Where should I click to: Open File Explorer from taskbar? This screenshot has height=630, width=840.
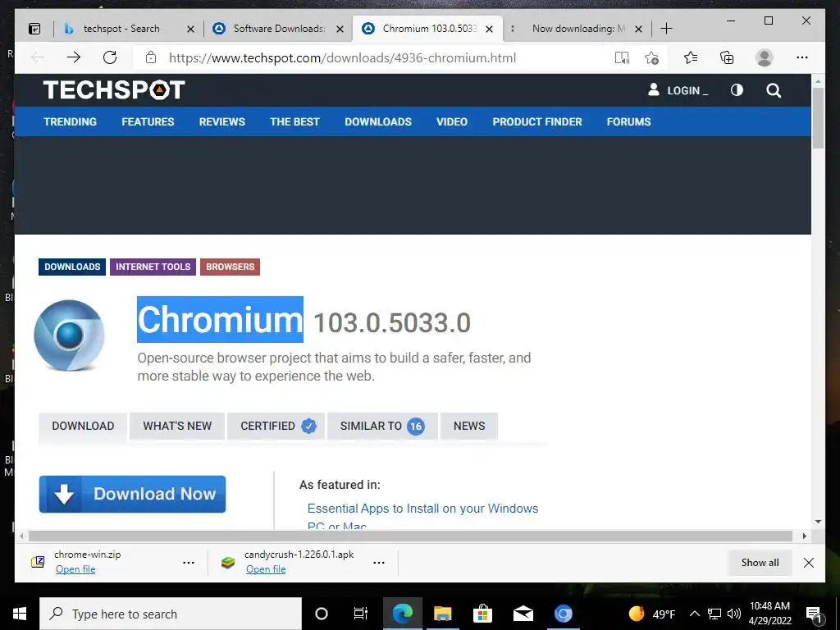tap(442, 614)
